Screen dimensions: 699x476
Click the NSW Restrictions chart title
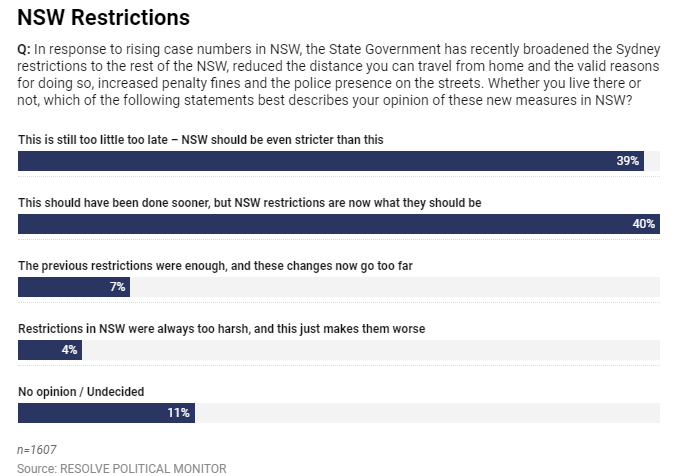coord(103,18)
